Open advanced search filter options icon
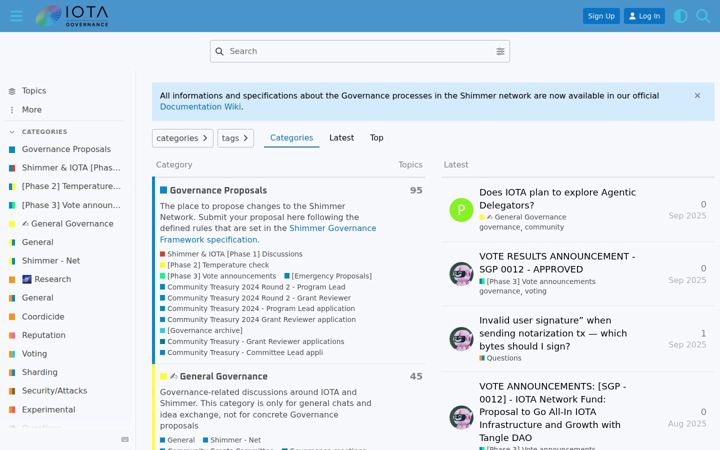This screenshot has width=720, height=450. tap(500, 51)
